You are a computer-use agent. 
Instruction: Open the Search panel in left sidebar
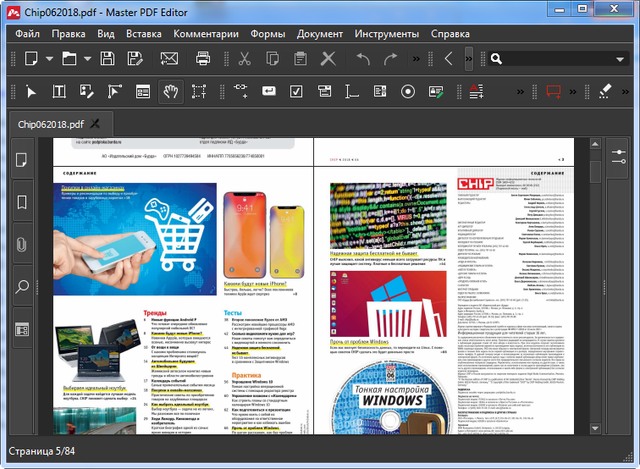(x=21, y=287)
